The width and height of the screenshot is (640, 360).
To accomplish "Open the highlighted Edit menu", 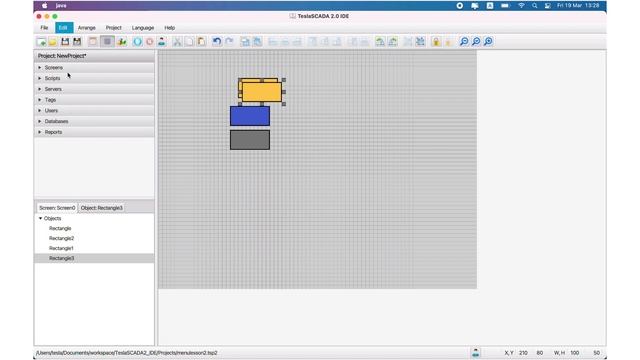I will (63, 28).
